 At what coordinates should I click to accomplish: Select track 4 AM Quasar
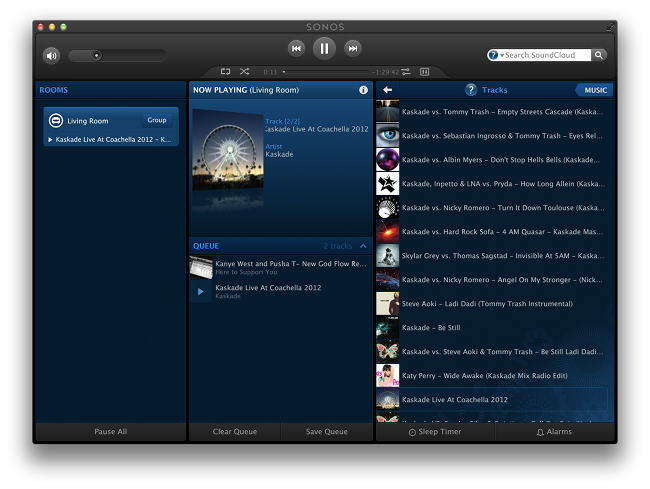495,232
